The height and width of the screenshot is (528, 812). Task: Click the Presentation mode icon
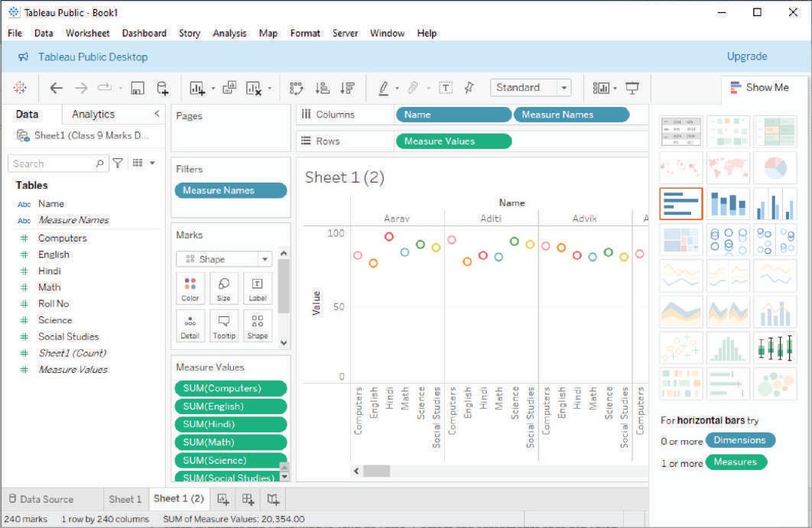click(x=632, y=88)
